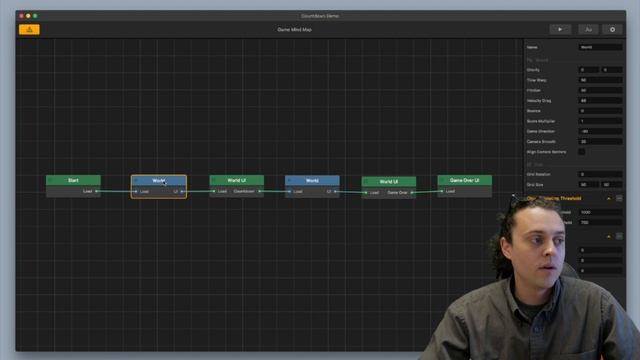The width and height of the screenshot is (640, 360).
Task: Click the Time Warp value field
Action: pos(600,80)
